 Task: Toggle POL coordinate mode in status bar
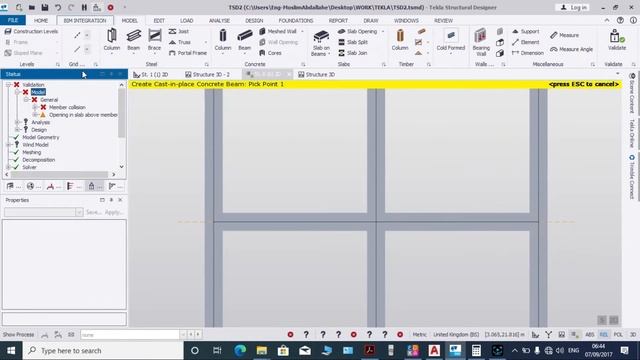618,334
